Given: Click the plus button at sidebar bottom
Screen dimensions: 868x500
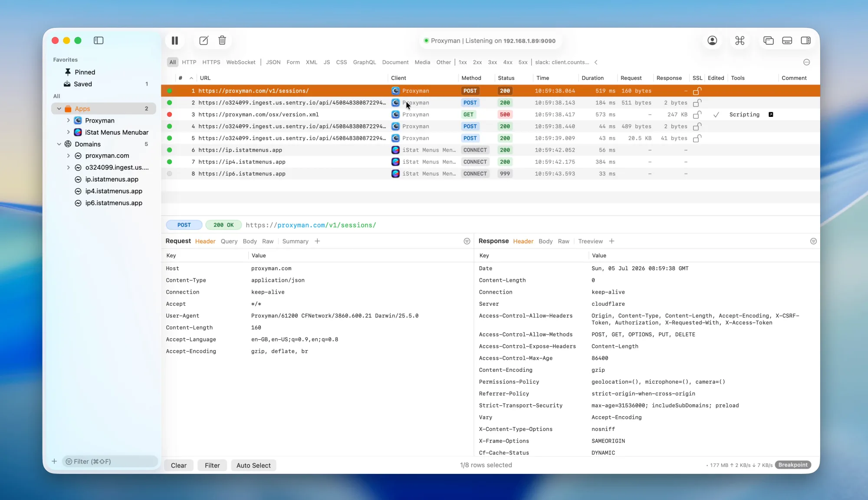Looking at the screenshot, I should [x=54, y=461].
